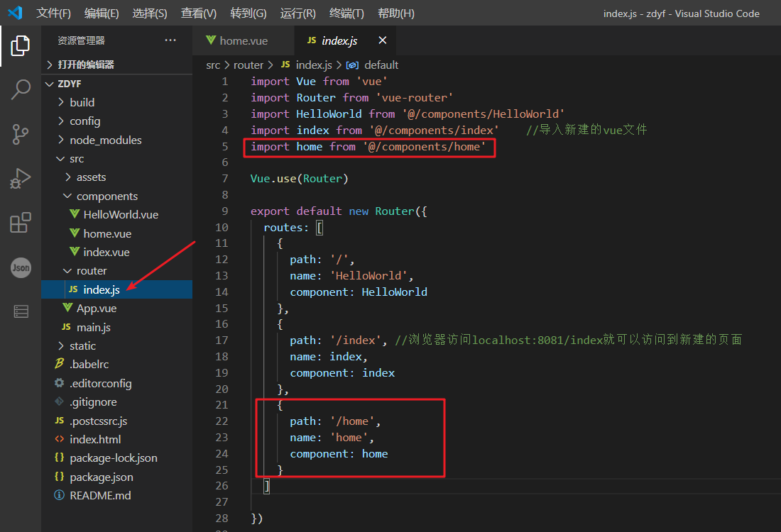Open README.md in the explorer
781x532 pixels.
click(x=117, y=496)
